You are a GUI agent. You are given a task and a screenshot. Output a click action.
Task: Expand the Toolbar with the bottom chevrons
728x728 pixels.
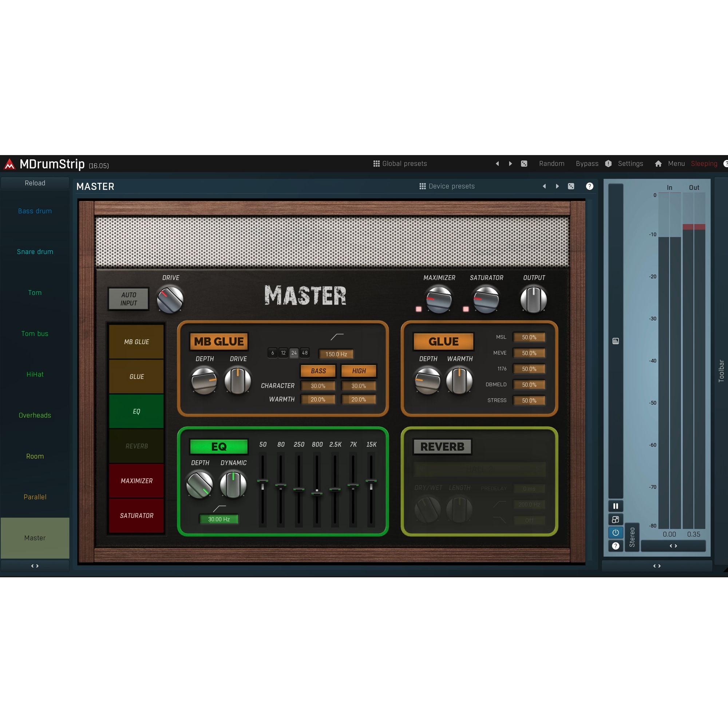tap(657, 566)
